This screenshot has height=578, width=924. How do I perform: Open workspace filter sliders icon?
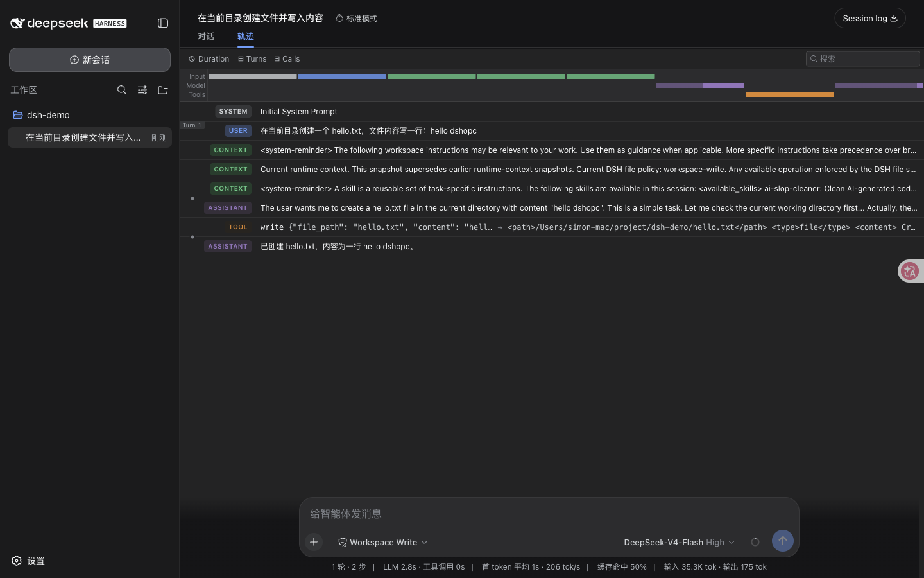(142, 90)
